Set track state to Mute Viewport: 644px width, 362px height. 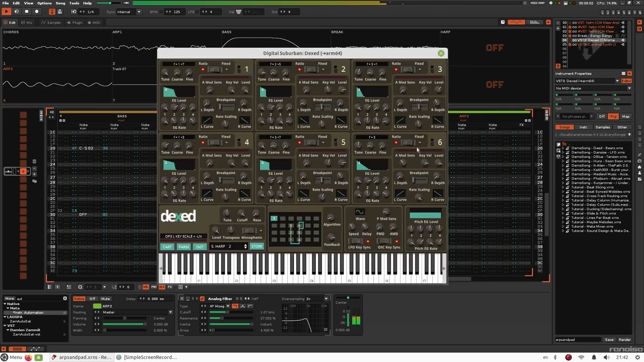tap(105, 299)
